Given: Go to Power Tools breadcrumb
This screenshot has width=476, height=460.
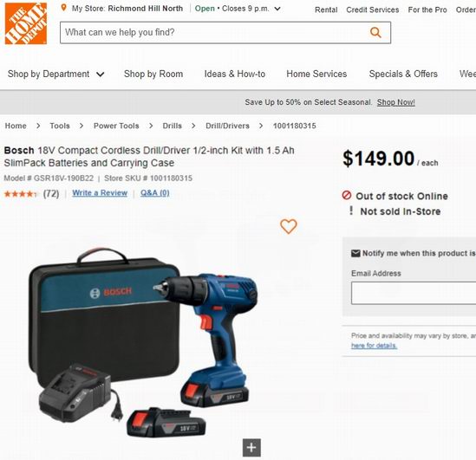Looking at the screenshot, I should [116, 126].
